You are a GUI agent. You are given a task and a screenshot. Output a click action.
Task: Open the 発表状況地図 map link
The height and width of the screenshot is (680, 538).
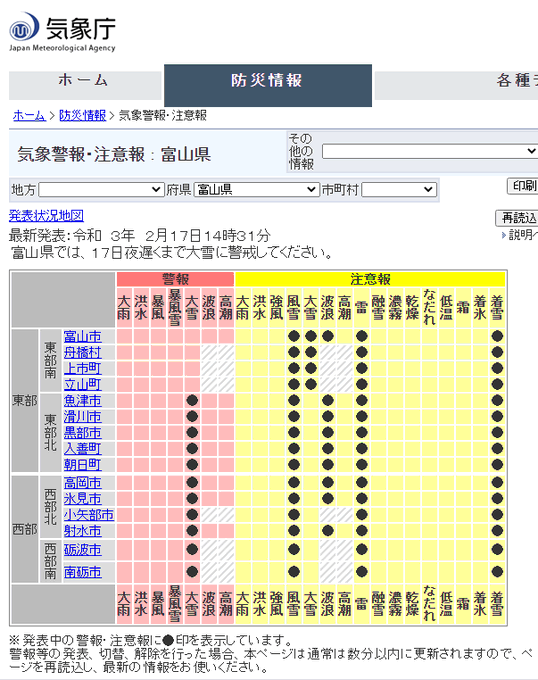46,216
